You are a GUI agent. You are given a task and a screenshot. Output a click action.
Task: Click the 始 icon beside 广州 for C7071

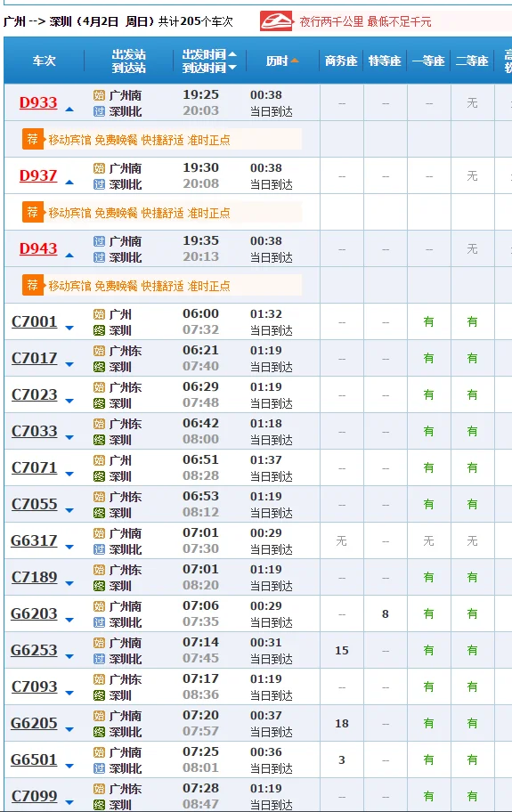point(100,460)
